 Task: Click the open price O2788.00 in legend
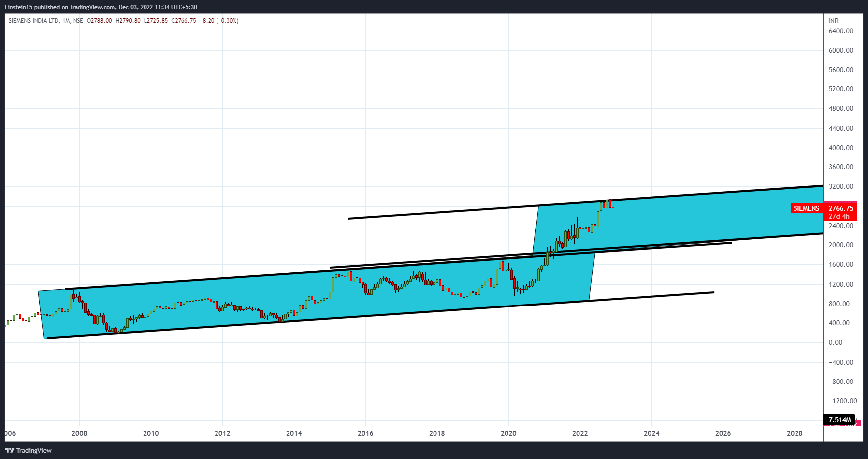(x=99, y=21)
